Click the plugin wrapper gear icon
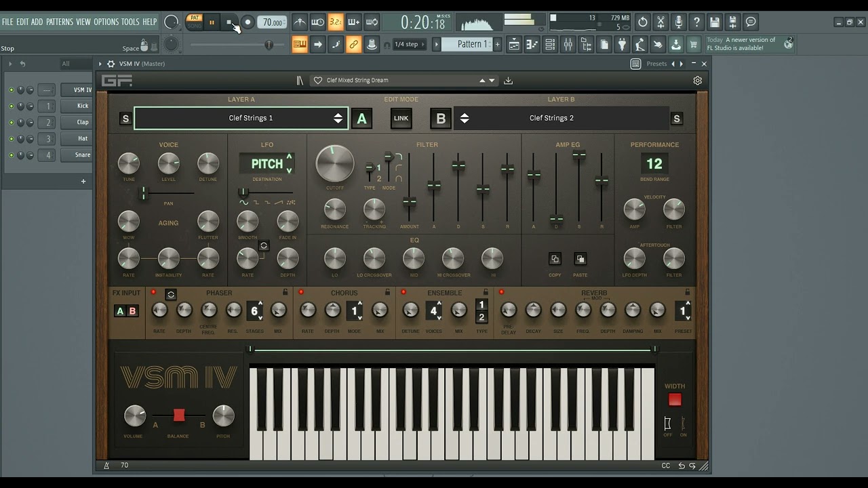 tap(111, 64)
